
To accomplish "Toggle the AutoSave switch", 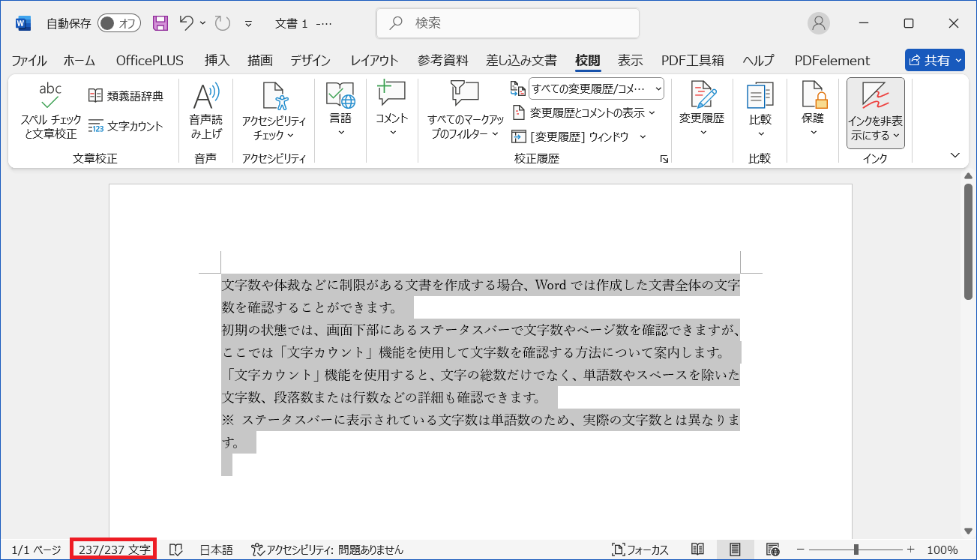I will point(118,23).
